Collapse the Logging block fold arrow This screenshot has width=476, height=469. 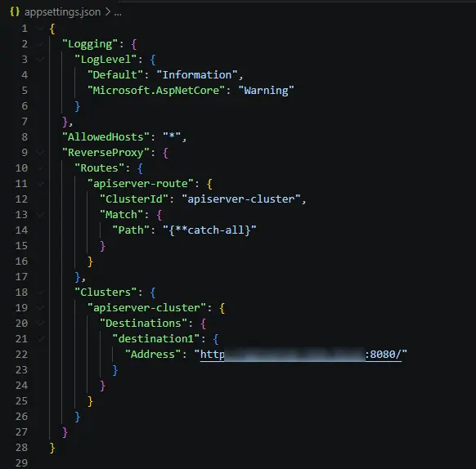coord(40,44)
